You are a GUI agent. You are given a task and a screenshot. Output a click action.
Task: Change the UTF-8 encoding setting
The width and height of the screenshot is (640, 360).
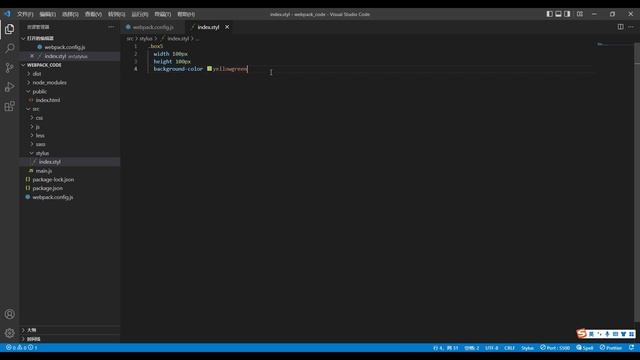(x=491, y=348)
